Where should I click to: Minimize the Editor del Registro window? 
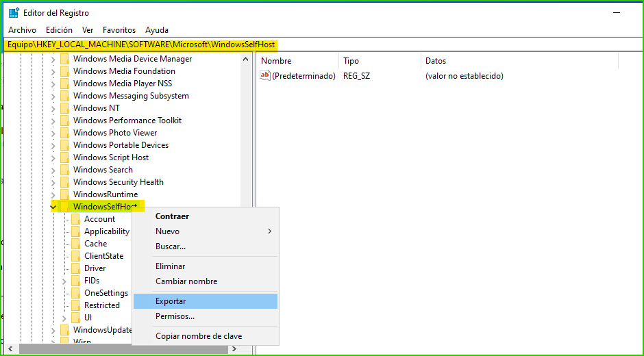click(x=616, y=13)
